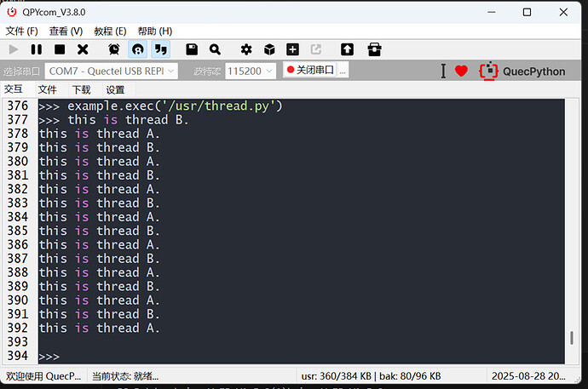The image size is (588, 389).
Task: Toggle the quotation marks icon
Action: 160,50
